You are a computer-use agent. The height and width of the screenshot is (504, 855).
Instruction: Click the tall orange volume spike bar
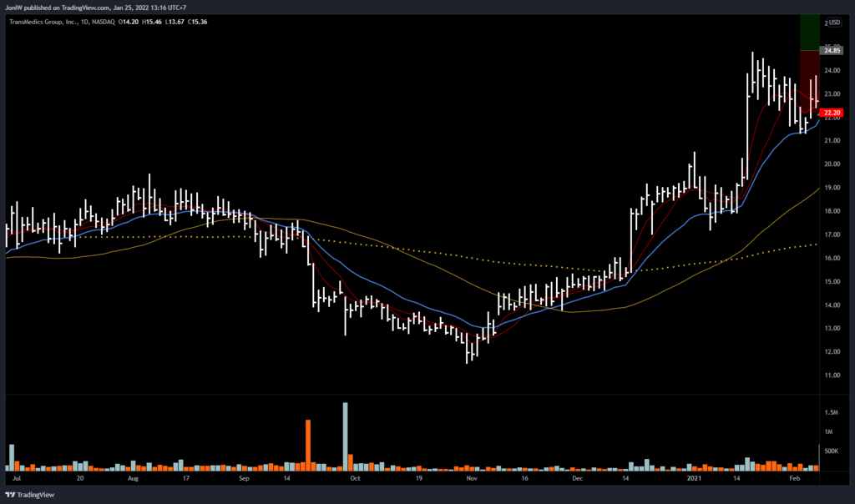click(308, 442)
